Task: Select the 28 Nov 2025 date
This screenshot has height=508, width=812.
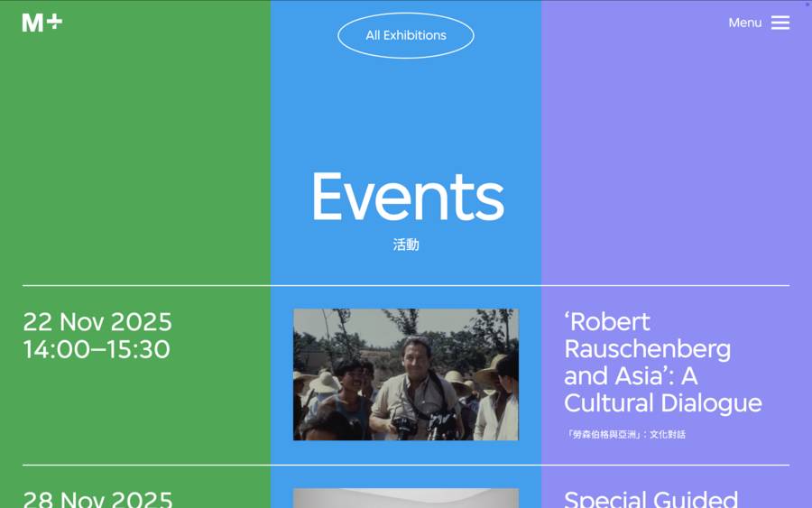Action: (97, 499)
